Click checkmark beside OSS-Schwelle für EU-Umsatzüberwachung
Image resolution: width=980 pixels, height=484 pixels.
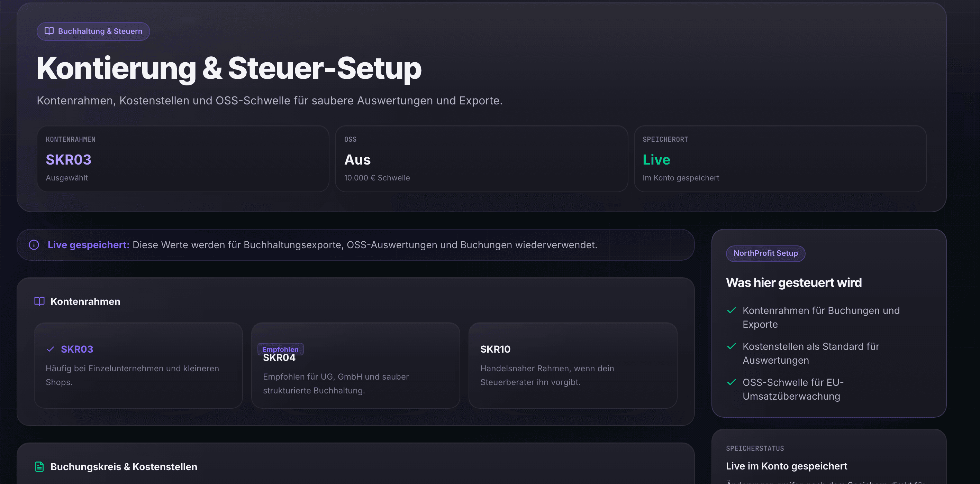click(731, 382)
